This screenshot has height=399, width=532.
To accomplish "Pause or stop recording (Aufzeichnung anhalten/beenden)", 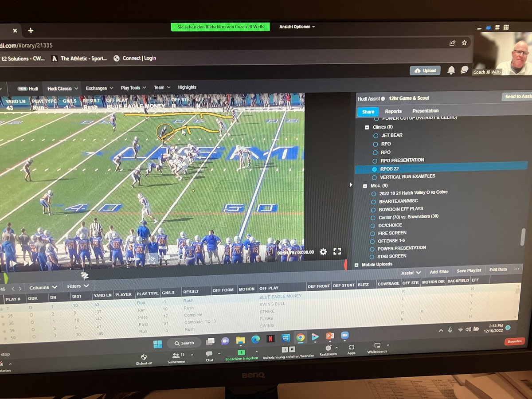I will pyautogui.click(x=288, y=352).
